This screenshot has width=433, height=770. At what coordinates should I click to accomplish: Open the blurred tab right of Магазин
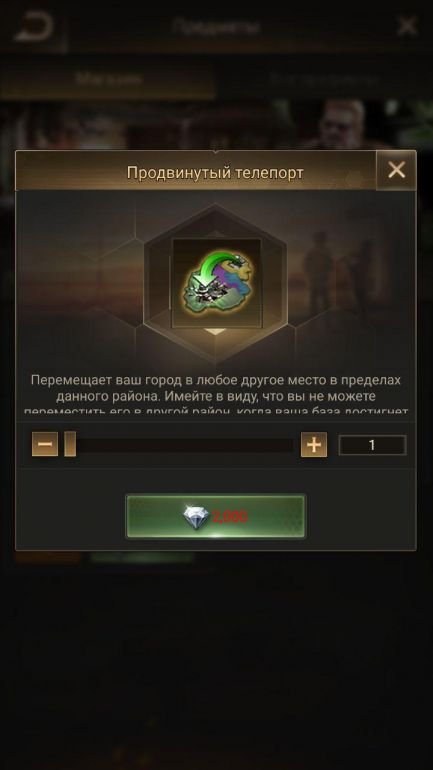tap(324, 79)
